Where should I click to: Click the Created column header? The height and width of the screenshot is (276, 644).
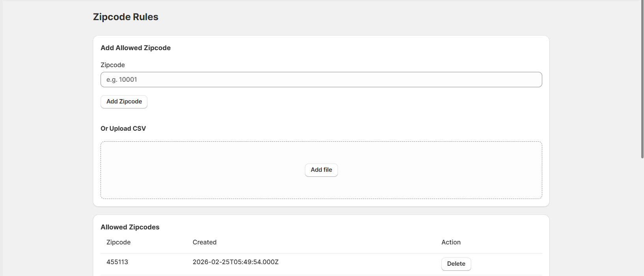pos(204,242)
